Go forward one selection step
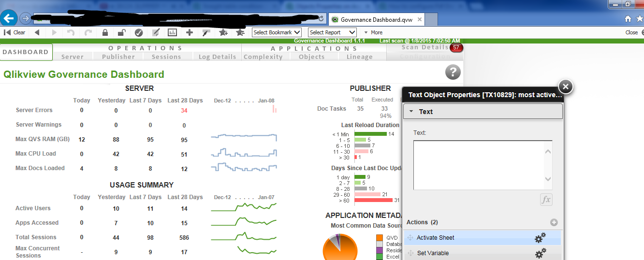644x260 pixels. click(x=54, y=32)
